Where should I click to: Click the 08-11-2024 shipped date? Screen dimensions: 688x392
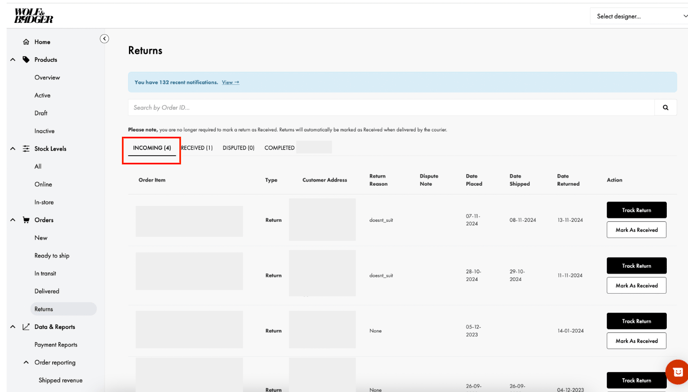[523, 220]
